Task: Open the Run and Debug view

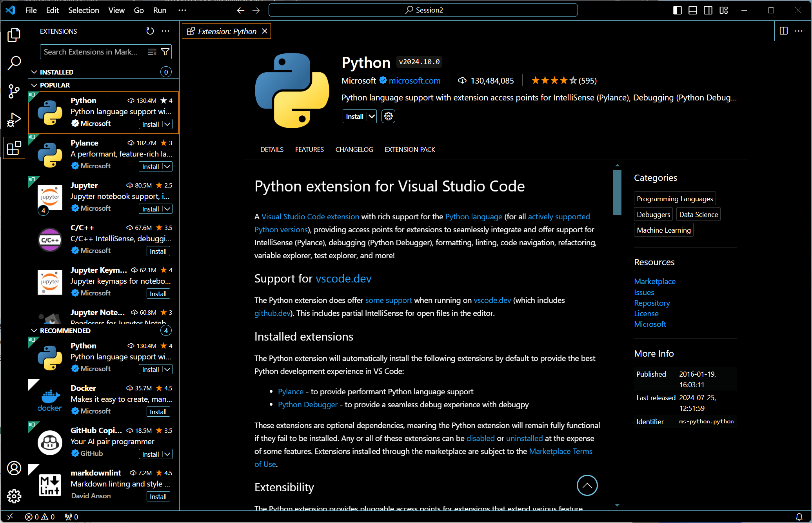Action: click(14, 120)
